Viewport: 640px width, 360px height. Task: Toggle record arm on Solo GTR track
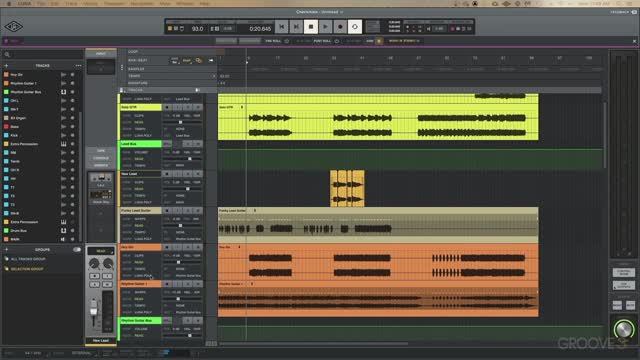click(x=167, y=107)
